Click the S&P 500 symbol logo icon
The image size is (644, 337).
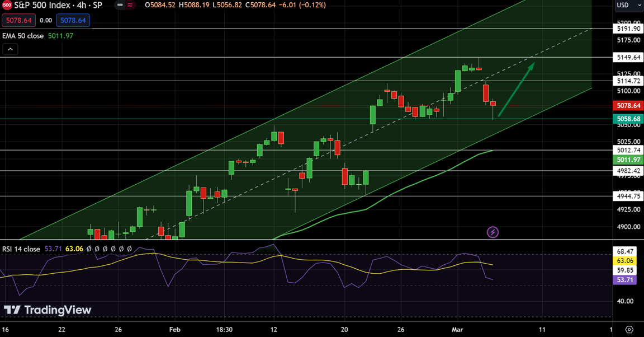pos(8,5)
